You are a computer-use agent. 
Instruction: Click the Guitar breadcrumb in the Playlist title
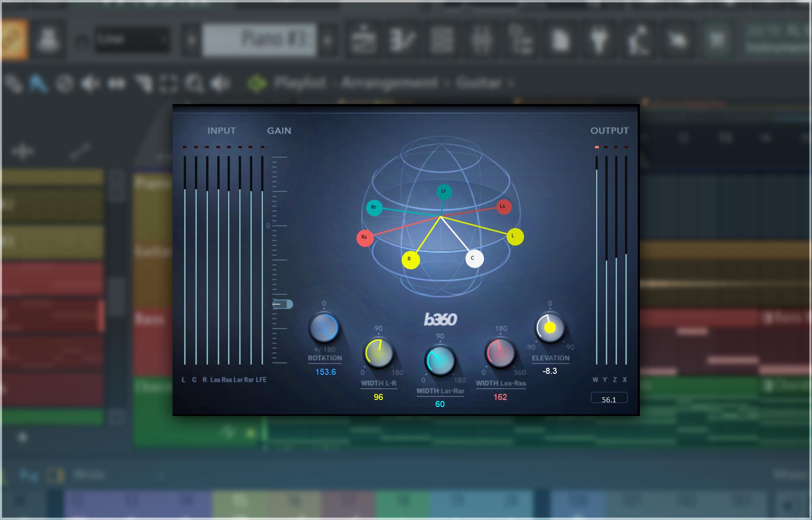[479, 83]
